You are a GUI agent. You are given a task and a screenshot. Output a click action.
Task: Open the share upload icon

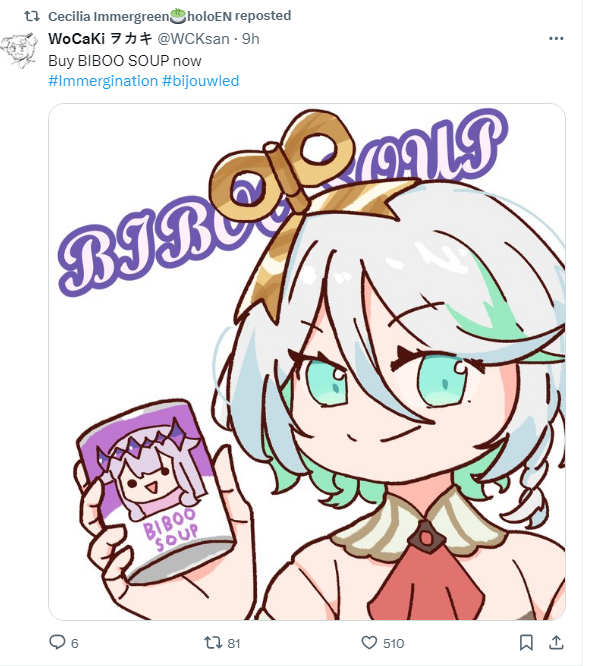[556, 643]
